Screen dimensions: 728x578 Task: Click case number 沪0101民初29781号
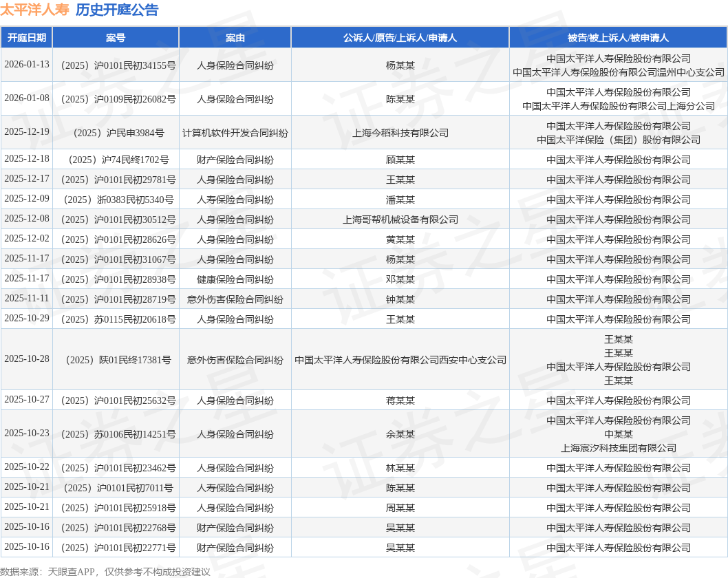tap(135, 180)
